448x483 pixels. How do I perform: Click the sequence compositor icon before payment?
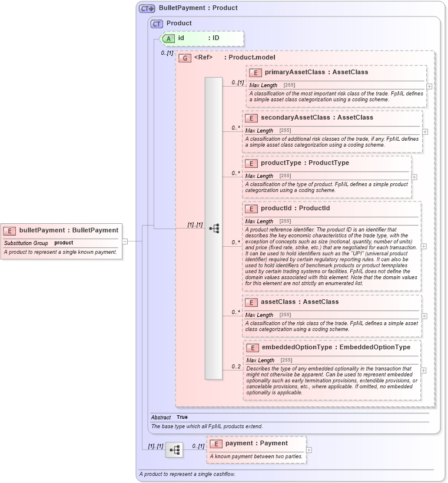pyautogui.click(x=175, y=450)
